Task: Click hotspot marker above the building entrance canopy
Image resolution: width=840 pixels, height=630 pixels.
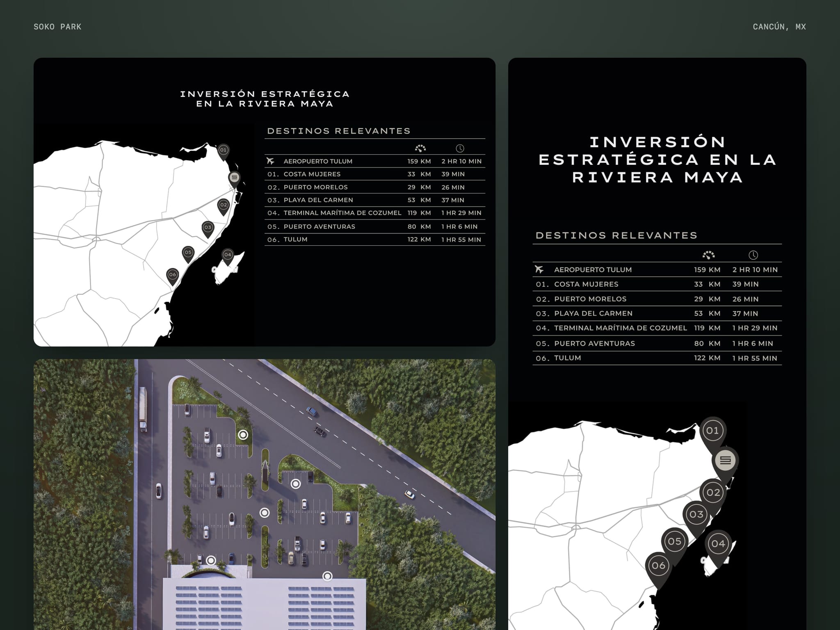Action: 211,560
